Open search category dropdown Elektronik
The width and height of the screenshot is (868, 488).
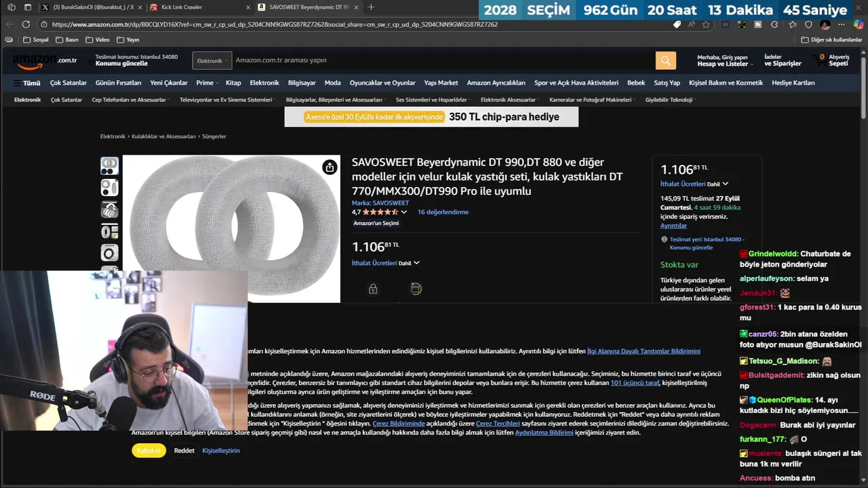point(212,60)
